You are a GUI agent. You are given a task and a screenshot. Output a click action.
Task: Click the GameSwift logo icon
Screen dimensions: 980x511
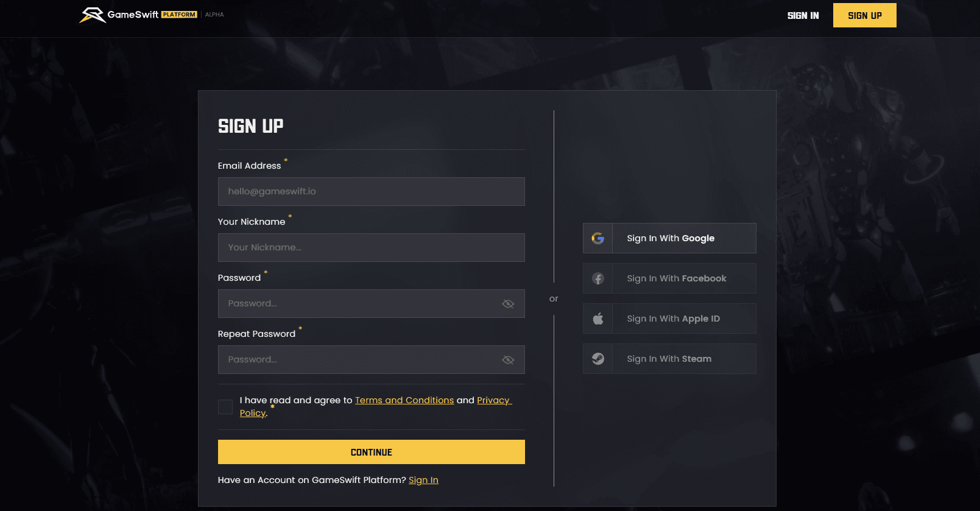click(x=93, y=15)
